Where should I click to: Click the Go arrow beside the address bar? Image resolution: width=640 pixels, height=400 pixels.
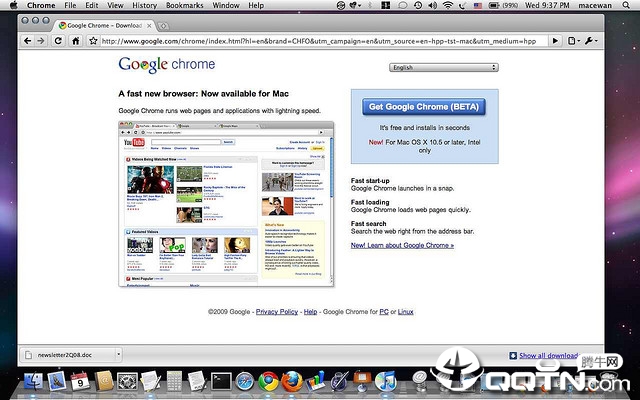[x=555, y=41]
